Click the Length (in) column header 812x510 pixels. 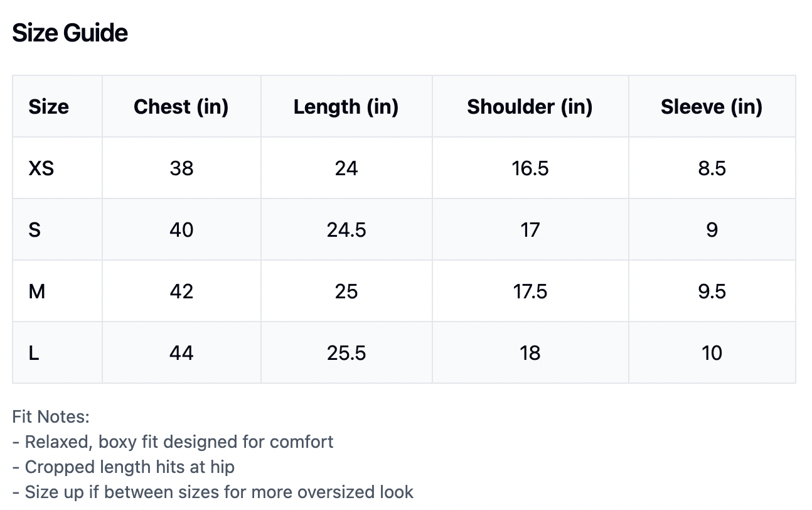click(346, 107)
